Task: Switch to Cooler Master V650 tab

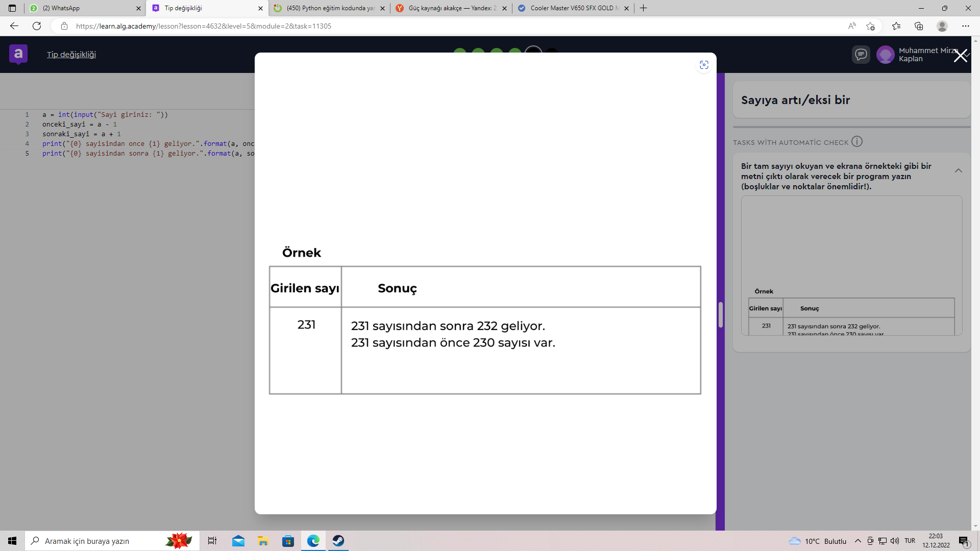Action: pyautogui.click(x=572, y=8)
